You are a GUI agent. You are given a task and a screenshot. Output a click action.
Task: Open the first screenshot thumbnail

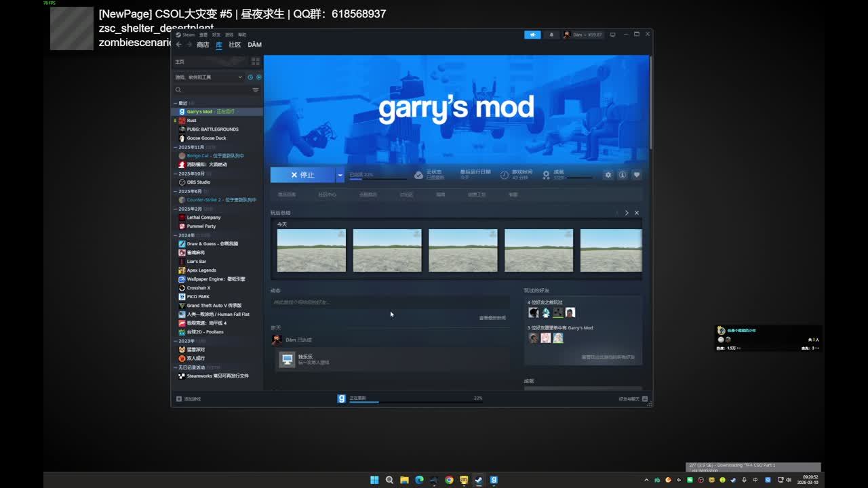click(311, 250)
